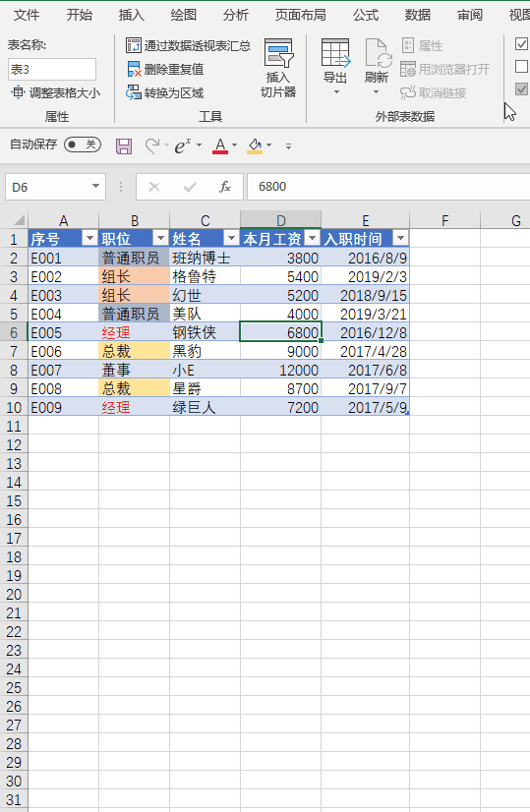
Task: Select row 6 header
Action: tap(14, 332)
